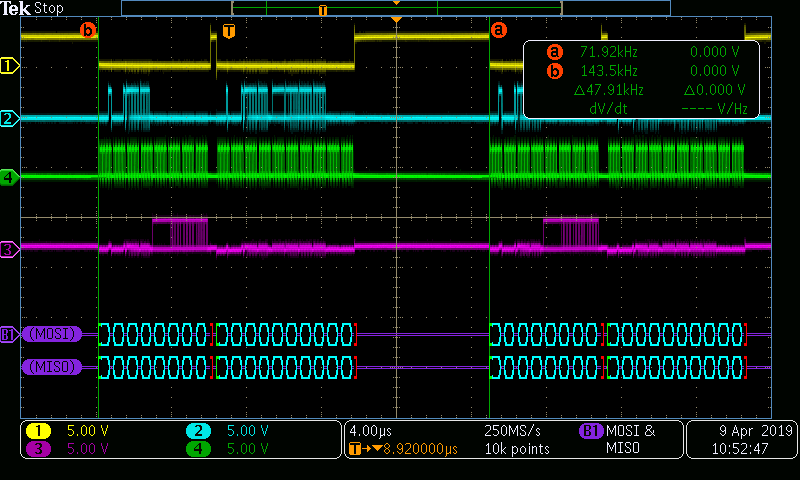The width and height of the screenshot is (800, 480).
Task: Click cursor a marker on the waveform
Action: (x=498, y=30)
